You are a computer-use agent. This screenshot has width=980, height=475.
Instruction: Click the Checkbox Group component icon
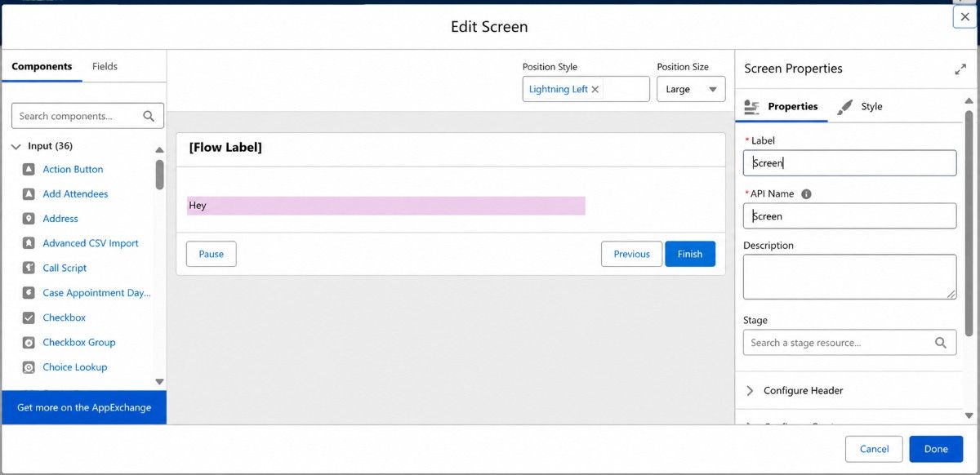tap(29, 343)
